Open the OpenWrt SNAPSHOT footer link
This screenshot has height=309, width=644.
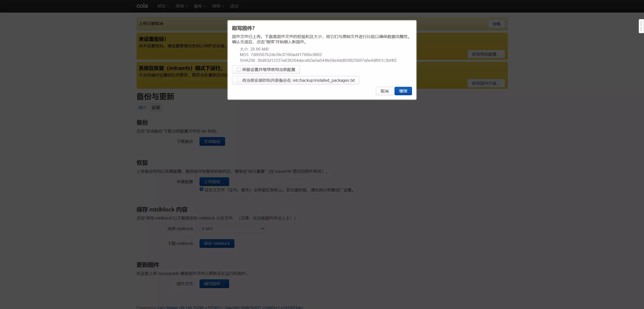(x=264, y=307)
